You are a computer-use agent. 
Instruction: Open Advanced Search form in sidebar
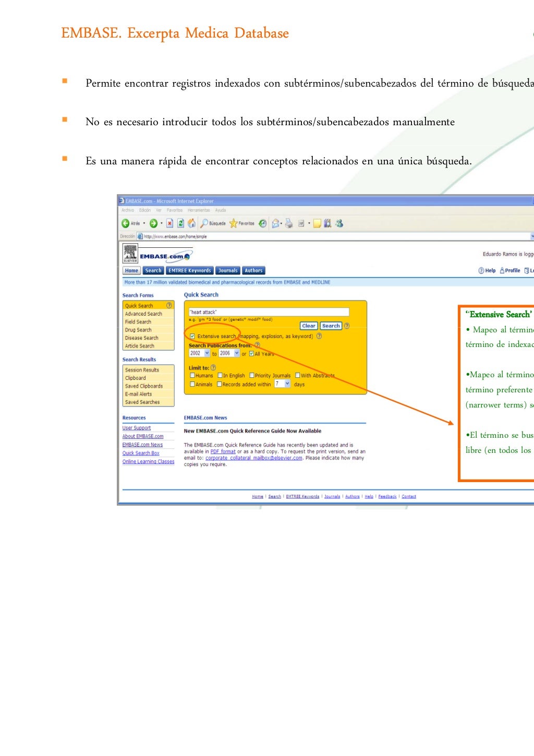pyautogui.click(x=143, y=314)
